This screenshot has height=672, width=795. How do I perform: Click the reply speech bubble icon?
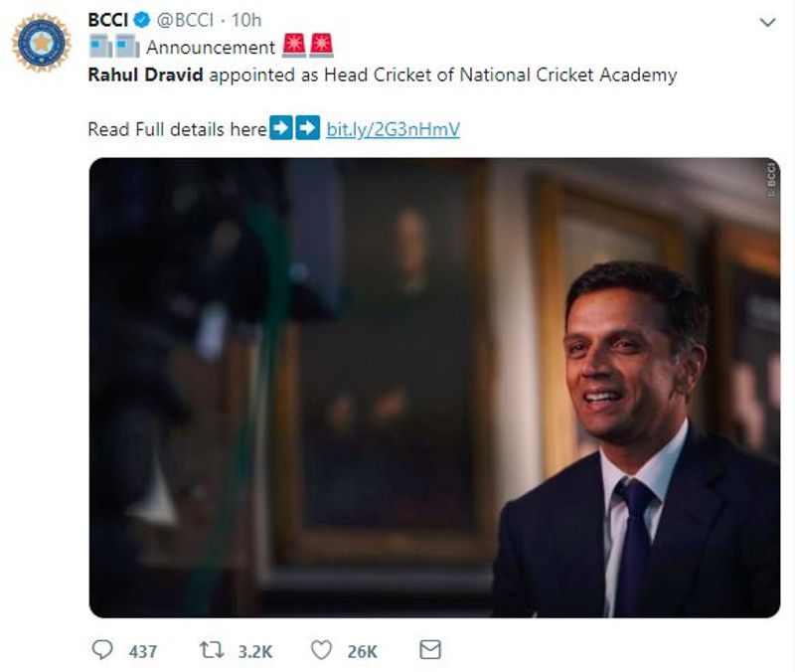coord(102,650)
